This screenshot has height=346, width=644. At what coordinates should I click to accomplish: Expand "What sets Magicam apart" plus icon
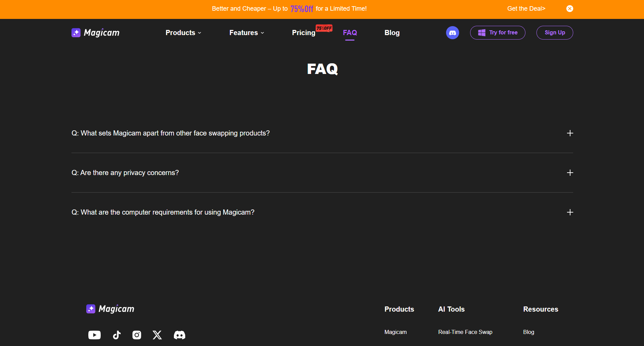[570, 133]
